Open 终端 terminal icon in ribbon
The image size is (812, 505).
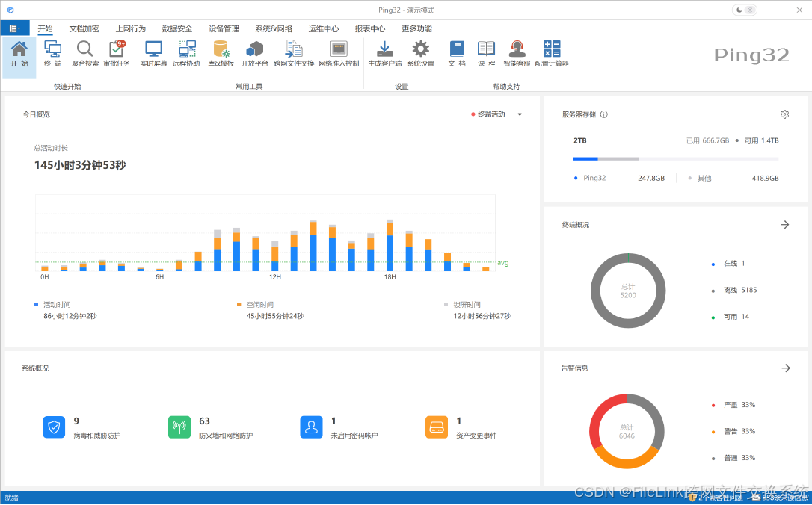52,54
